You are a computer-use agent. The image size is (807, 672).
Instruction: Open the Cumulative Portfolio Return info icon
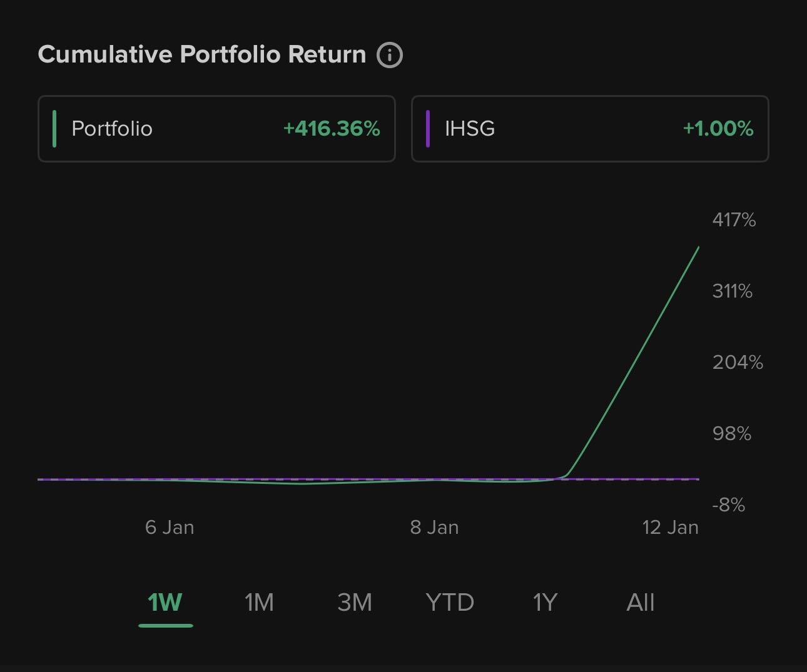pos(389,55)
